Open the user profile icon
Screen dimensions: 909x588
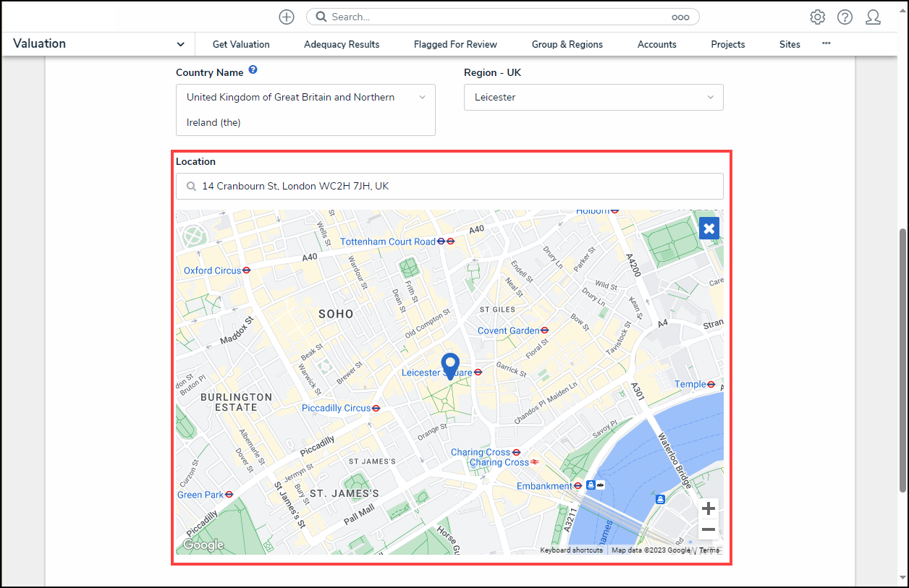(x=873, y=17)
